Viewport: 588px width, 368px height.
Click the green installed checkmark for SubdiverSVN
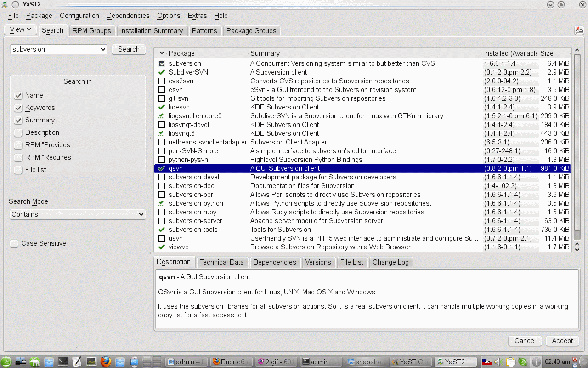[162, 72]
